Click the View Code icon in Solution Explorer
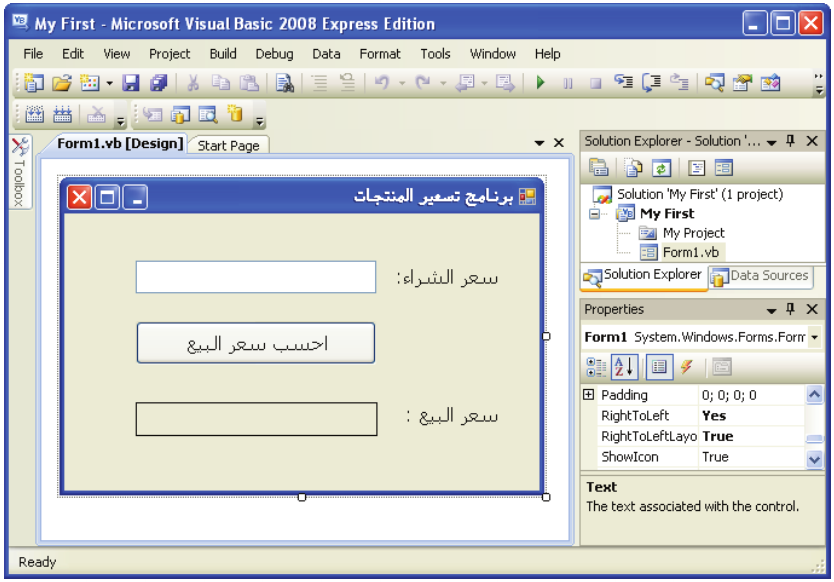Screen dimensions: 834x582 coord(696,168)
